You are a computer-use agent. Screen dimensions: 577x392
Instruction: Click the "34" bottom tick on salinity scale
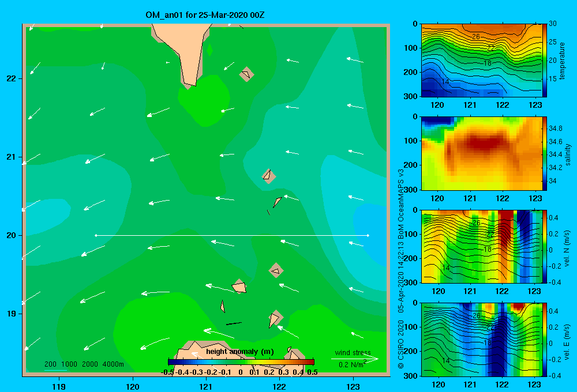click(x=553, y=181)
